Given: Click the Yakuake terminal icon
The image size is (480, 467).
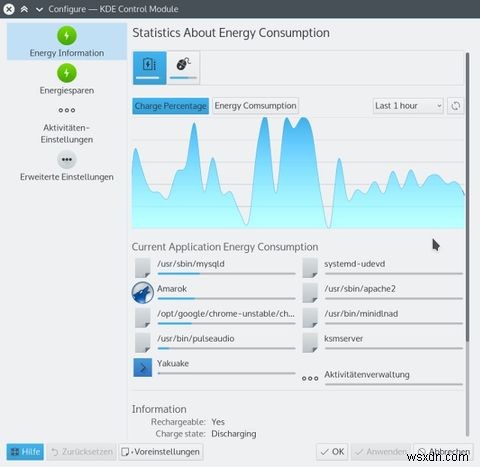Looking at the screenshot, I should [x=143, y=367].
